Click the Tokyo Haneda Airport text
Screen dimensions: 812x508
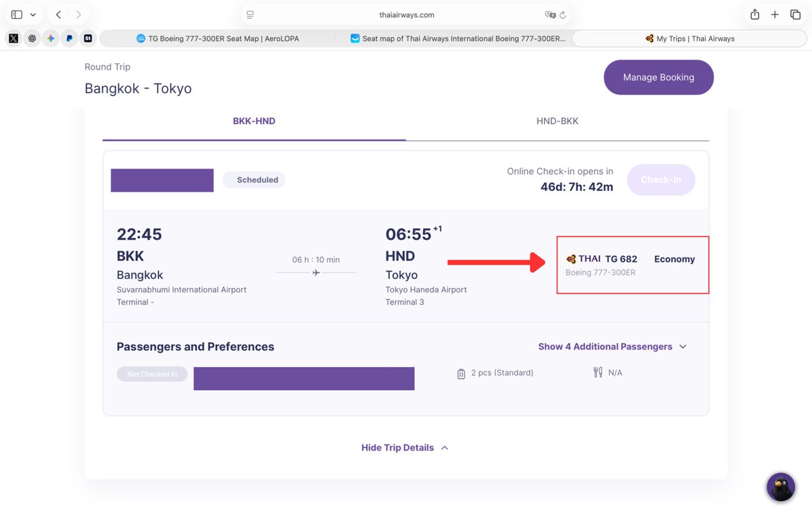coord(426,289)
